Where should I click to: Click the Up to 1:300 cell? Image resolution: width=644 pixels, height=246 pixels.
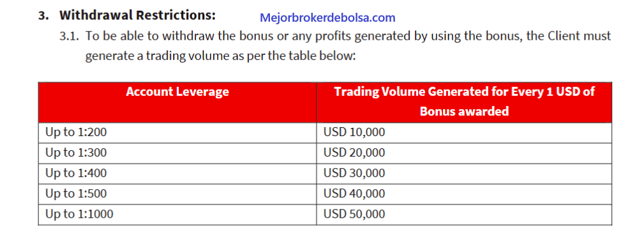pyautogui.click(x=177, y=153)
